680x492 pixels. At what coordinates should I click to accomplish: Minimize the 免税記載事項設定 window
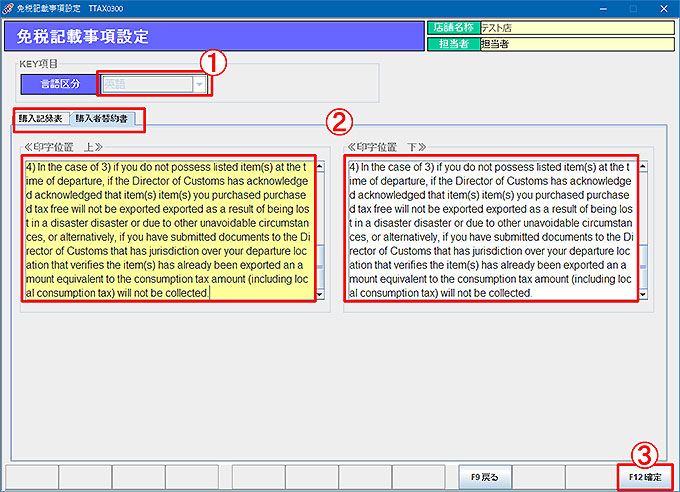pos(603,9)
